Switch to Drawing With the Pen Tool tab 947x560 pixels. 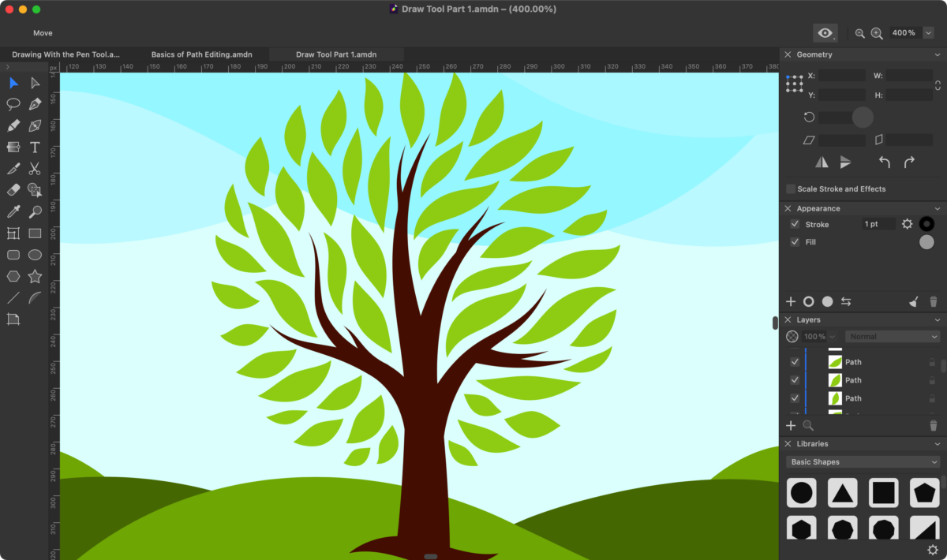(66, 54)
